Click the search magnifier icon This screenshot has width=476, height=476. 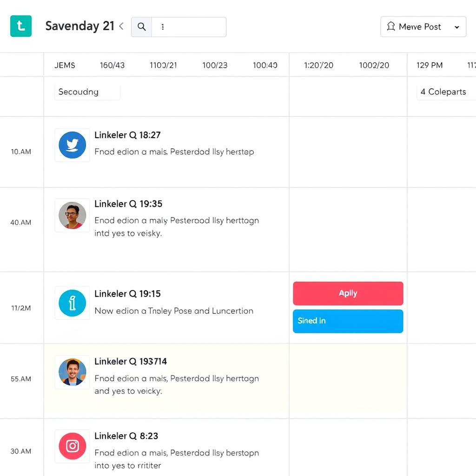tap(142, 27)
